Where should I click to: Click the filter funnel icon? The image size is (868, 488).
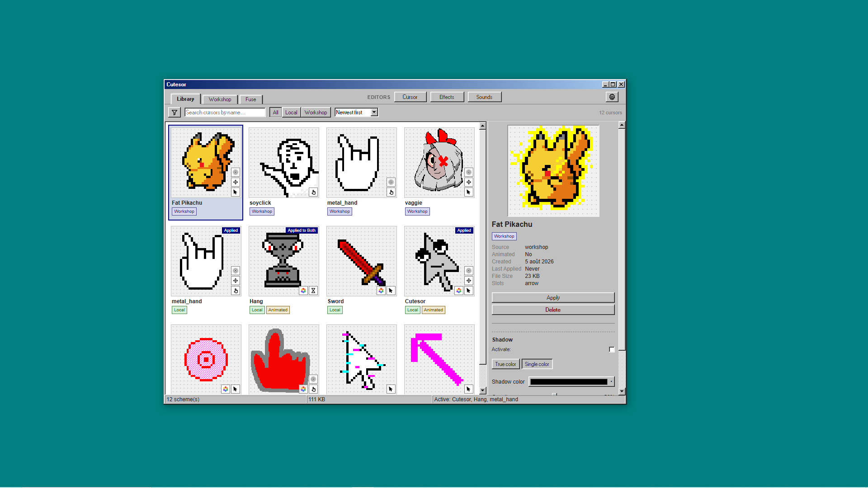(175, 113)
